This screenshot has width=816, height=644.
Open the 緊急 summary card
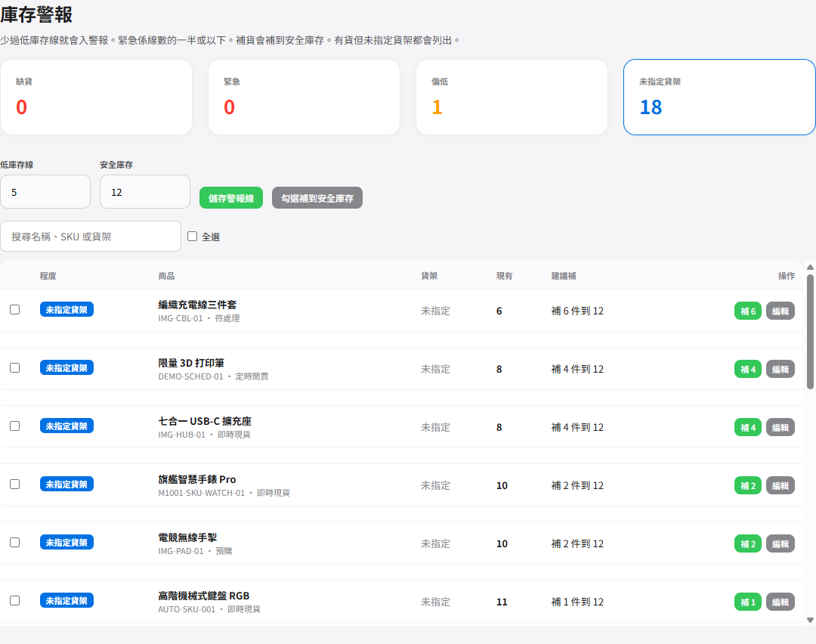coord(304,97)
